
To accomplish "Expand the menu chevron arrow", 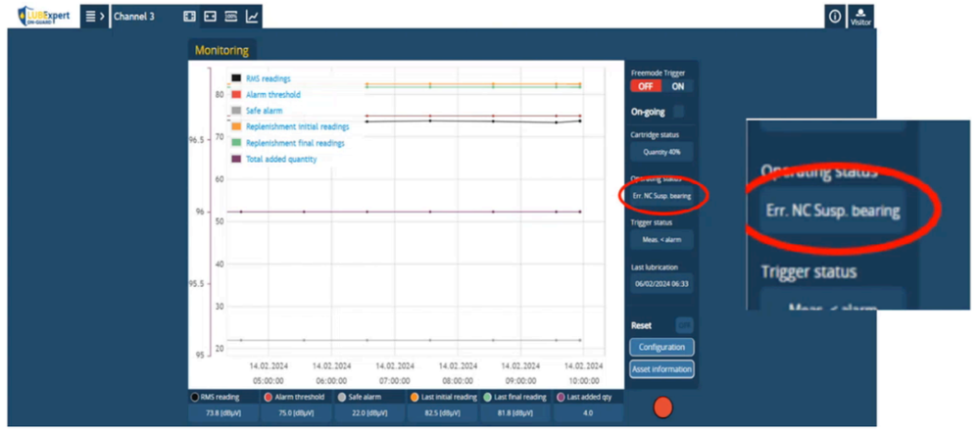I will [x=102, y=17].
